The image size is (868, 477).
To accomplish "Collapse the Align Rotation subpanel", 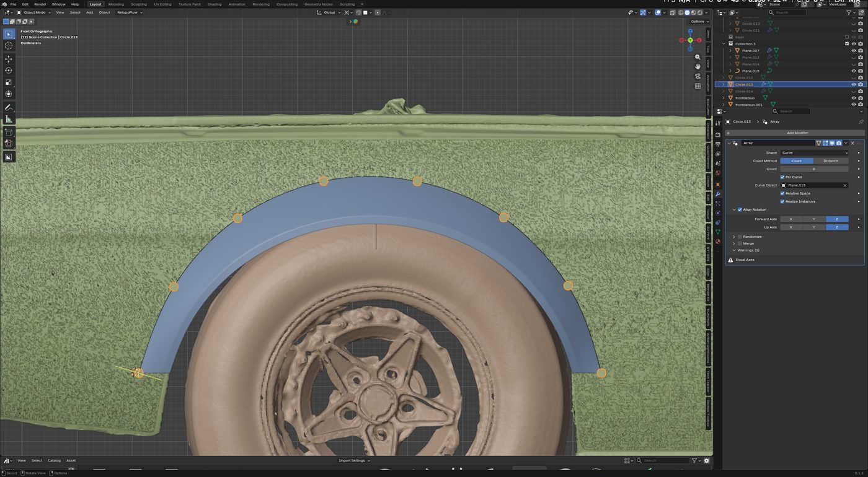I will click(x=734, y=209).
